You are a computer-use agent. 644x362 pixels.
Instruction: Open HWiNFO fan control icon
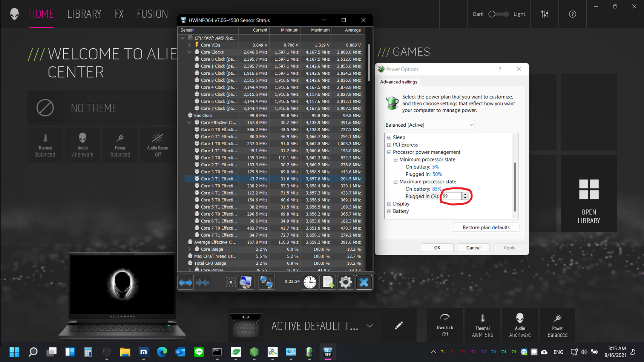[230, 282]
